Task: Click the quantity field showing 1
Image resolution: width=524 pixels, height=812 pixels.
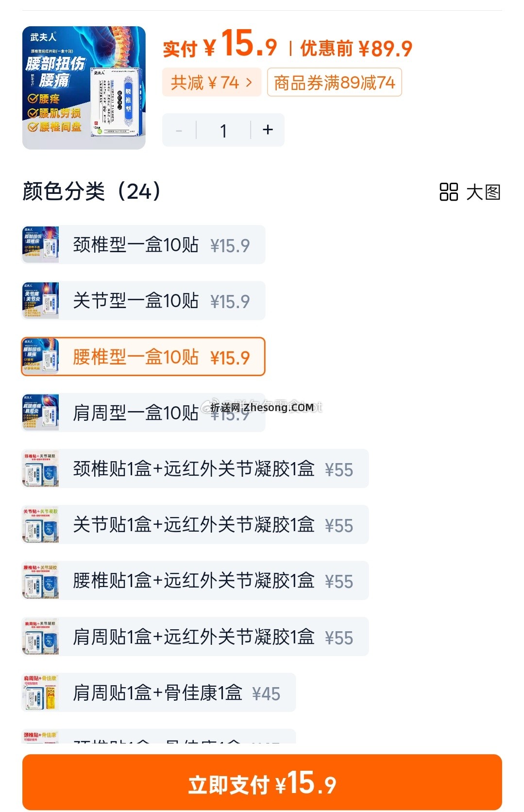Action: pos(223,130)
